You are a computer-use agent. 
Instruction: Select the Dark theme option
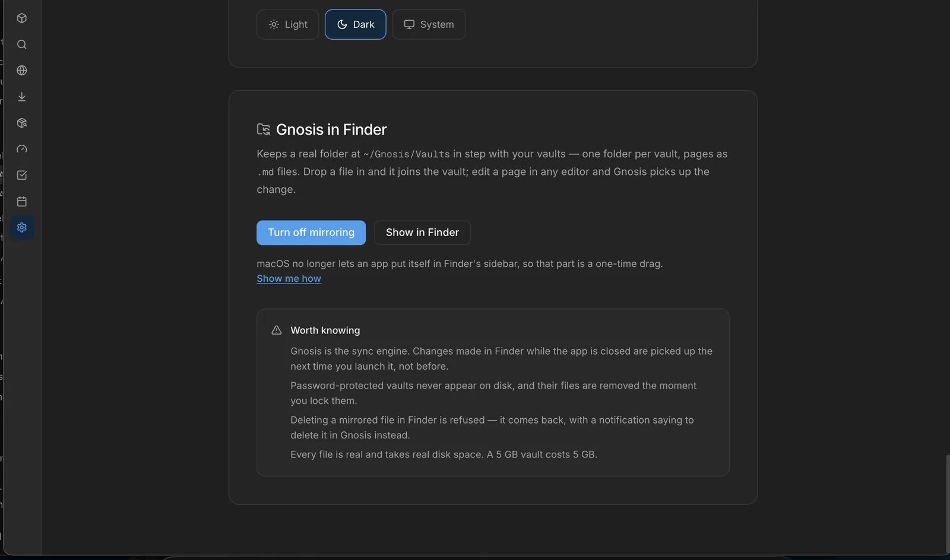pyautogui.click(x=356, y=24)
